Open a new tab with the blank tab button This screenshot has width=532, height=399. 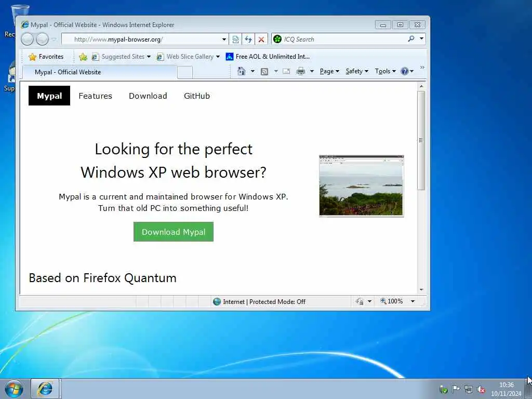pyautogui.click(x=185, y=72)
